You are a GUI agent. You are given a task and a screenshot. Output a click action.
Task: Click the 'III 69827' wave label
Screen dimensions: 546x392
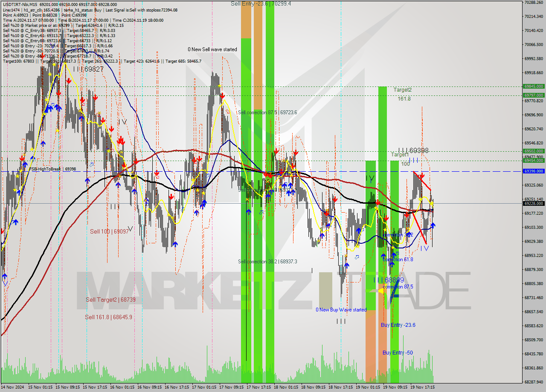pos(88,69)
